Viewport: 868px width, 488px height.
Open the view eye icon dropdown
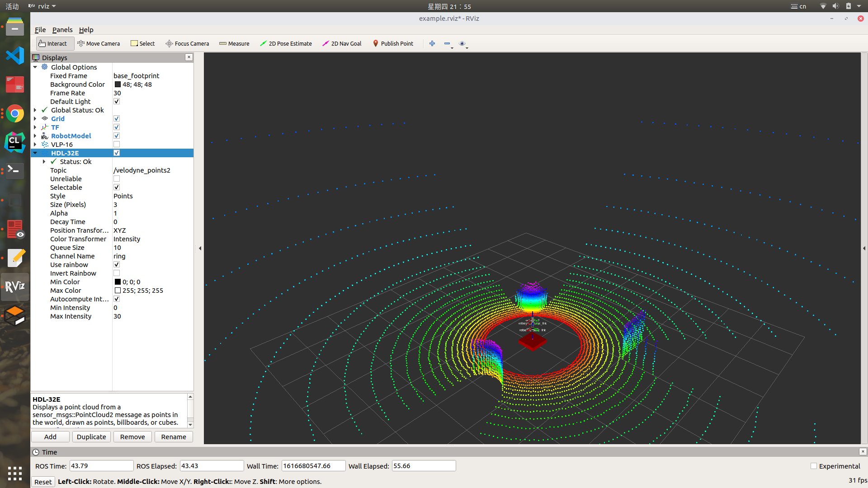coord(462,44)
